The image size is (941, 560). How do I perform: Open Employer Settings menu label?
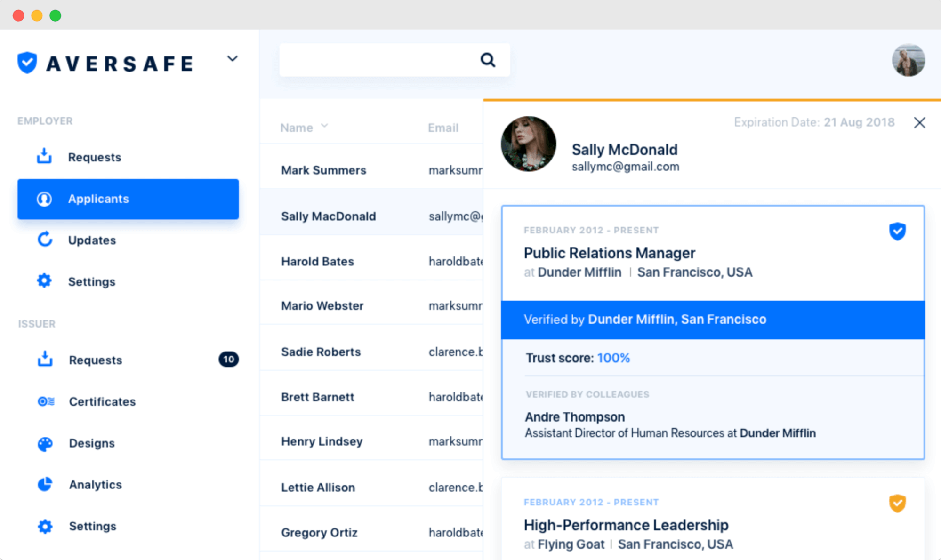tap(92, 281)
